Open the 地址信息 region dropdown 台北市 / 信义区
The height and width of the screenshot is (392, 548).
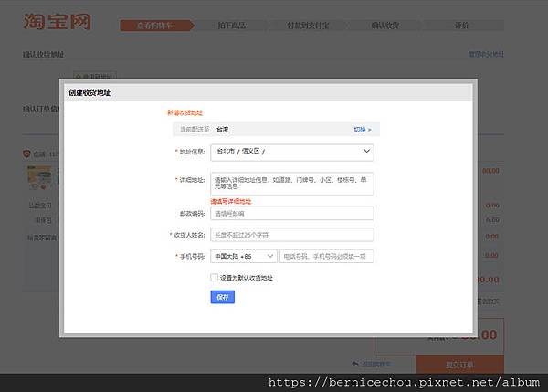point(292,153)
